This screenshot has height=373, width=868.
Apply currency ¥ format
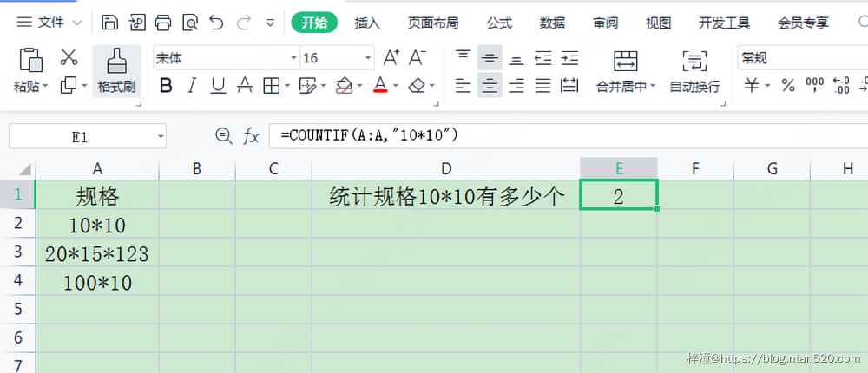tap(752, 86)
